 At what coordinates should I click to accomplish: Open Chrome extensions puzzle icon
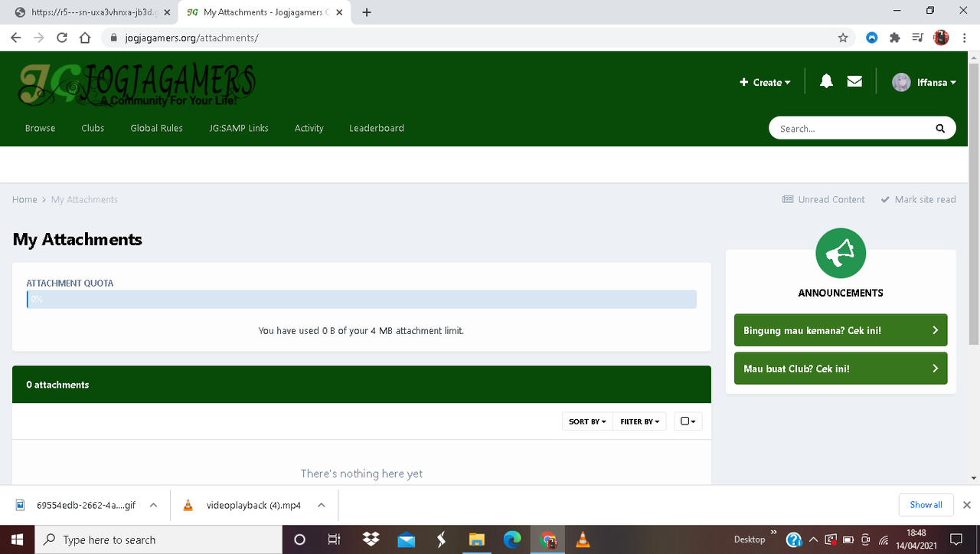894,38
